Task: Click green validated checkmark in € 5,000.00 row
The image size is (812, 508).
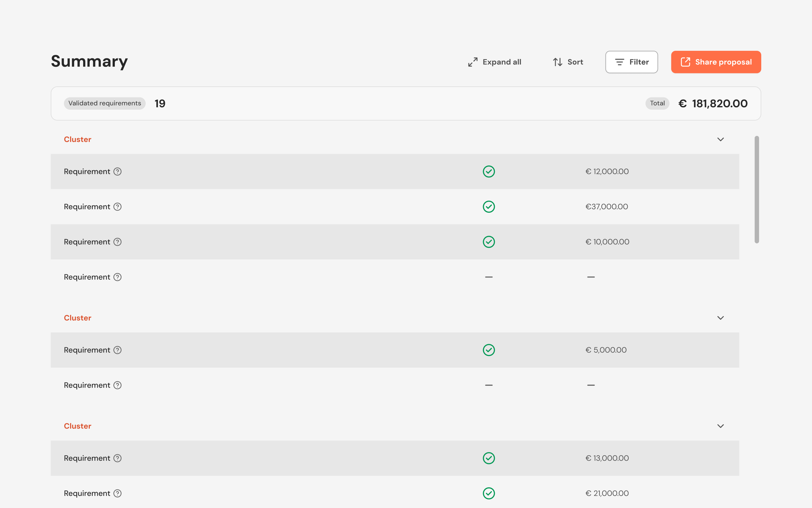Action: click(x=489, y=350)
